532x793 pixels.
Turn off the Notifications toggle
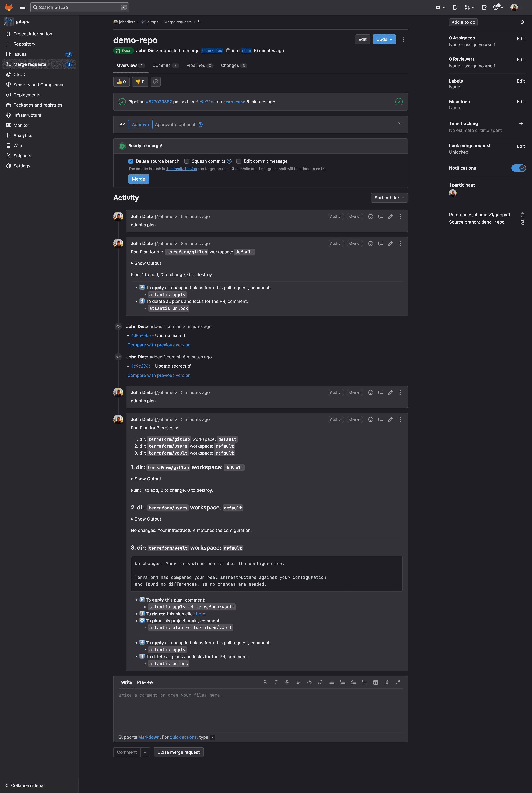[518, 168]
